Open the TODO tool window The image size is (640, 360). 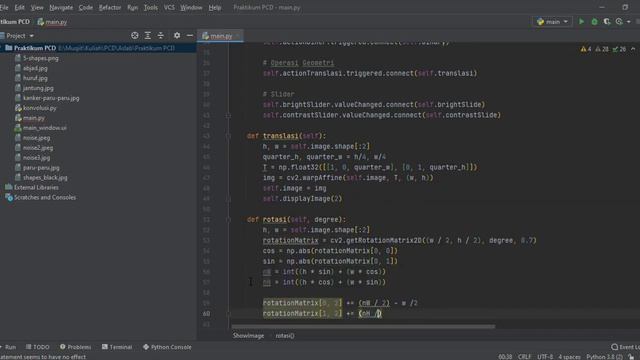38,347
